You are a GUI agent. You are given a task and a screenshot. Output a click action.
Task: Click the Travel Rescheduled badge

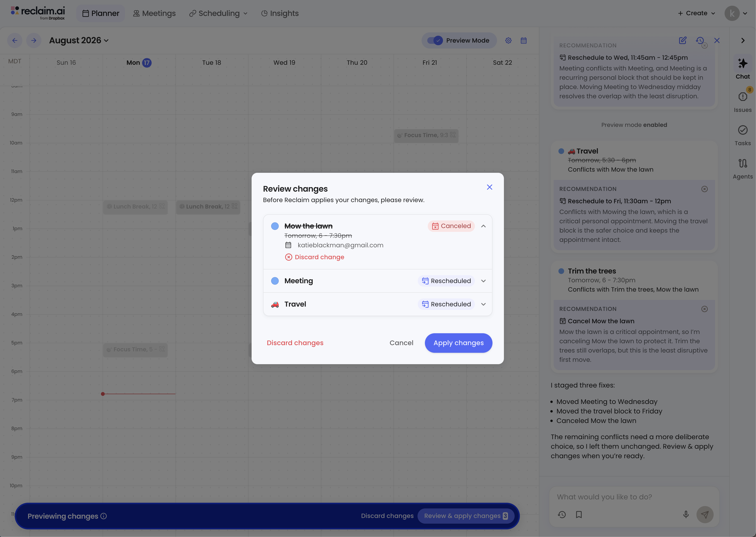446,304
